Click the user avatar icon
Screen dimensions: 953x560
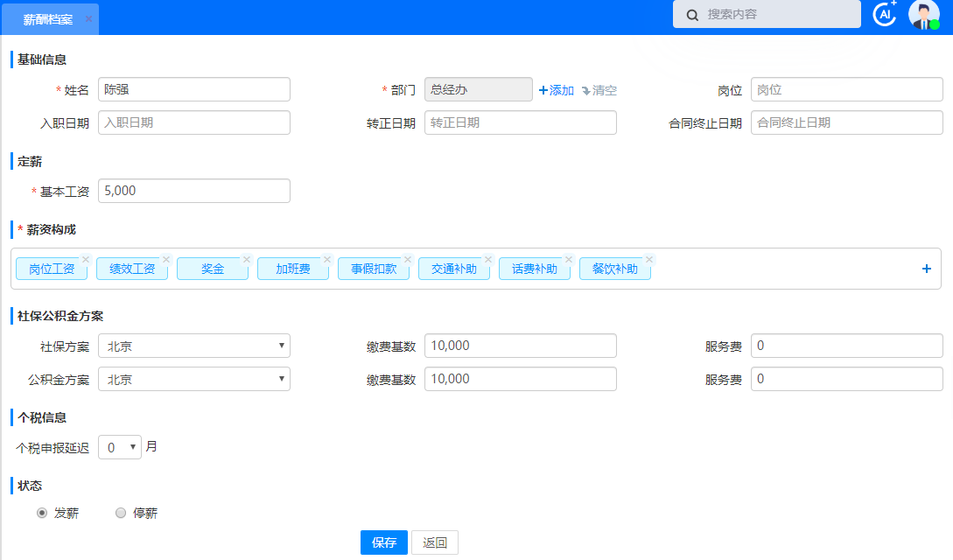923,15
